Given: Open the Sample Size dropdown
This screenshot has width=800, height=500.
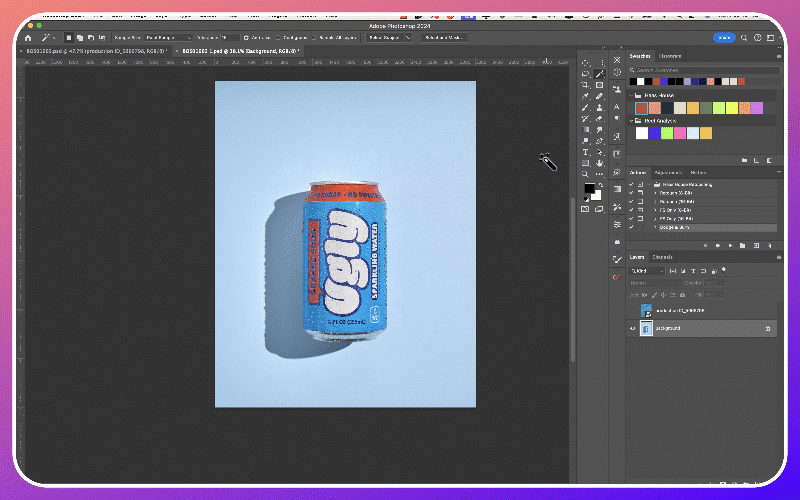Looking at the screenshot, I should coord(168,38).
